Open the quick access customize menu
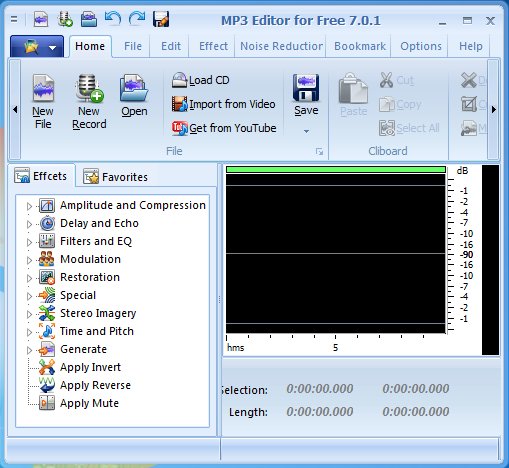509x468 pixels. tap(14, 20)
